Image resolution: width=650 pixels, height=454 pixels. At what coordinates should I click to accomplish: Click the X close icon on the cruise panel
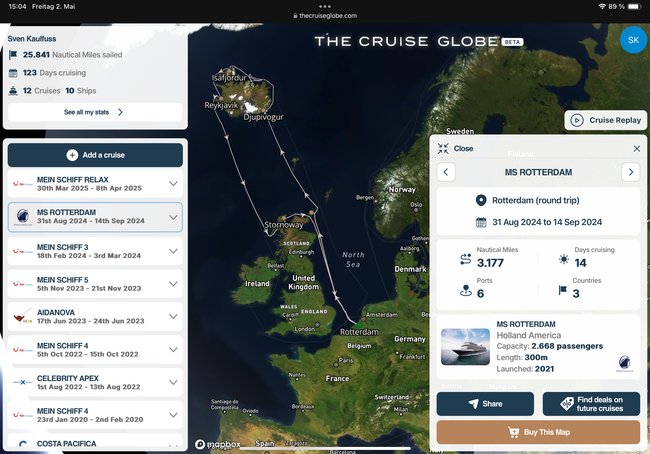tap(637, 148)
